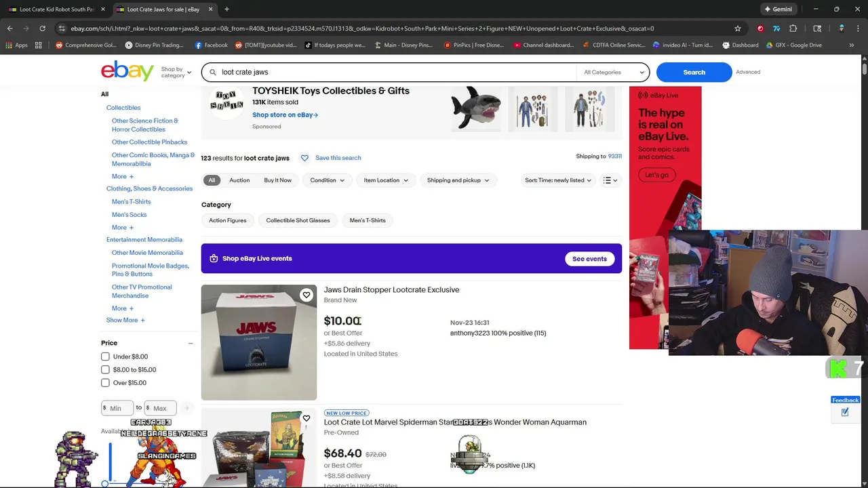Click See events button
Image resolution: width=868 pixels, height=488 pixels.
click(589, 259)
